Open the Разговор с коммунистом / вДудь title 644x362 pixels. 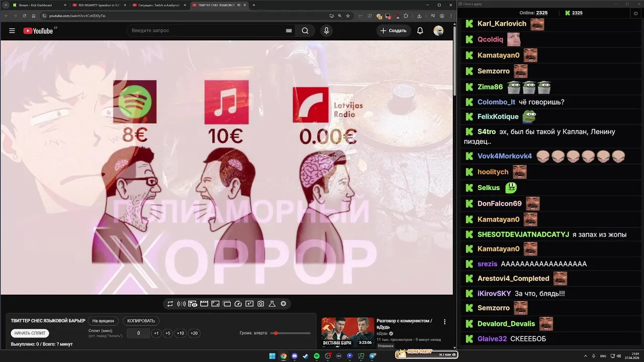click(404, 323)
